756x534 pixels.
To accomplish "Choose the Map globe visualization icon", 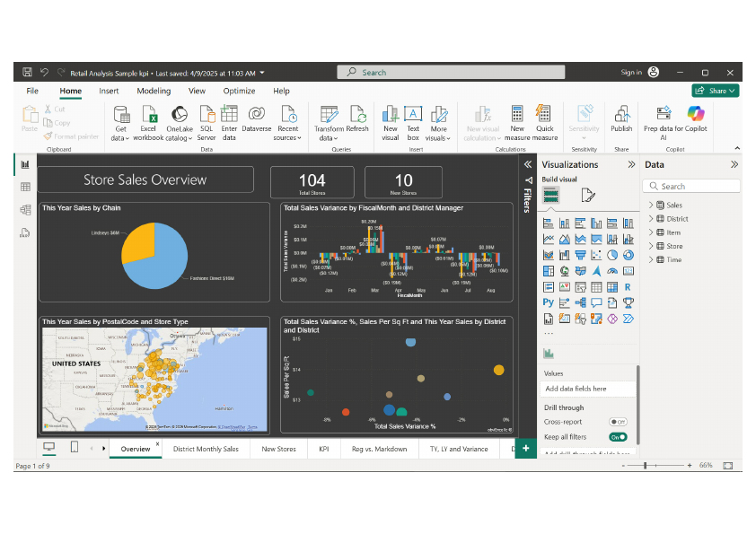I will tap(565, 271).
